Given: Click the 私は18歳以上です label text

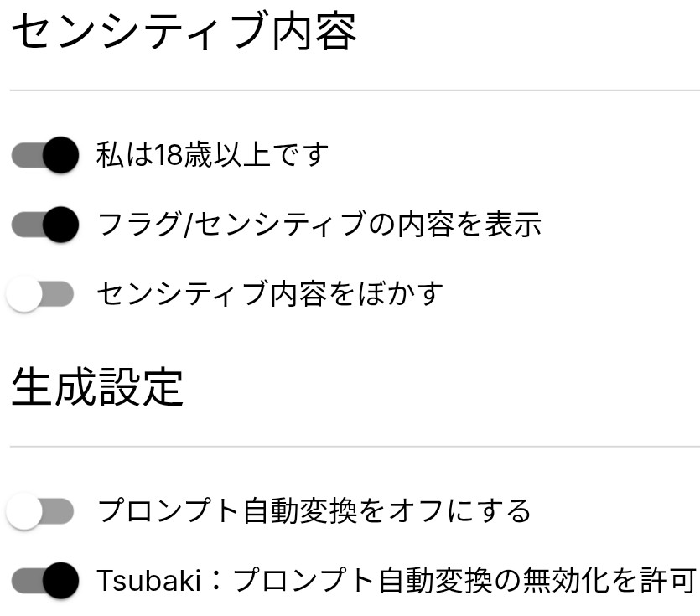Looking at the screenshot, I should [x=213, y=155].
